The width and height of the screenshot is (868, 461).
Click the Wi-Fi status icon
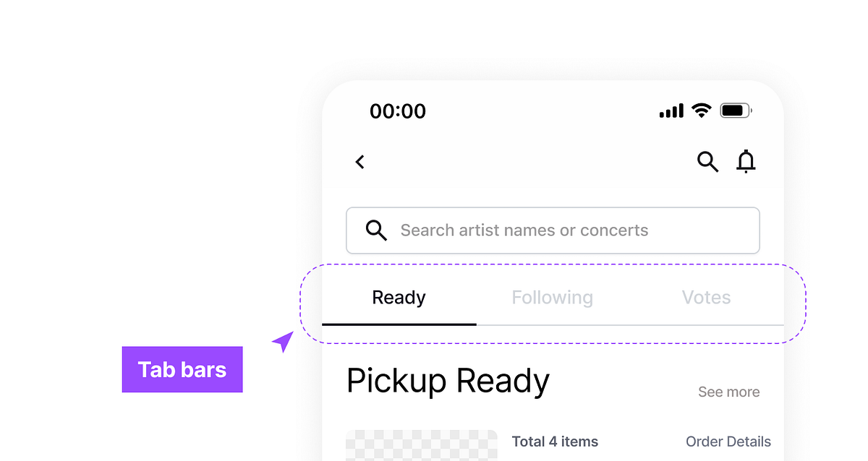coord(702,110)
